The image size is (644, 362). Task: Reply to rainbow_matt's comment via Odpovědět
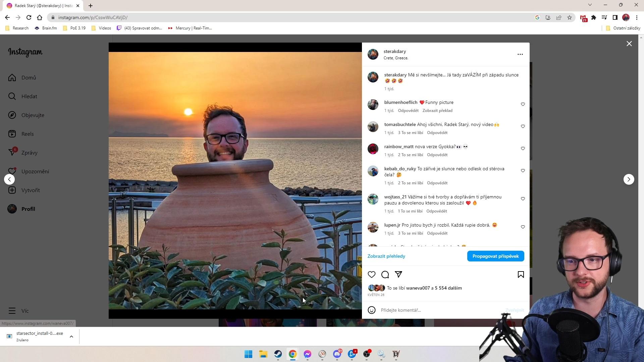coord(437,155)
